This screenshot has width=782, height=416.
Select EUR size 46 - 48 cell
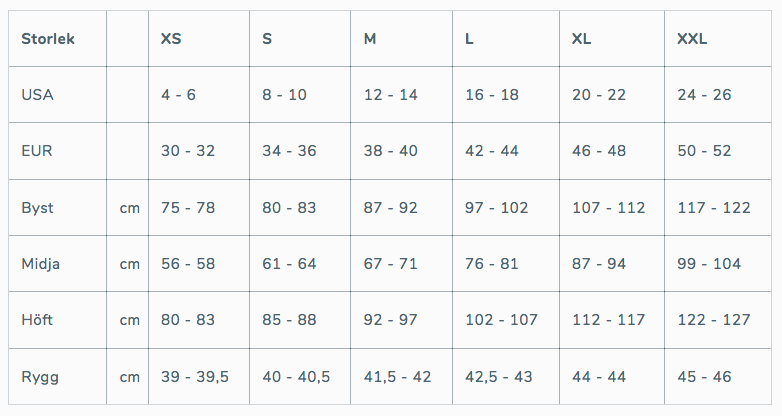(612, 151)
